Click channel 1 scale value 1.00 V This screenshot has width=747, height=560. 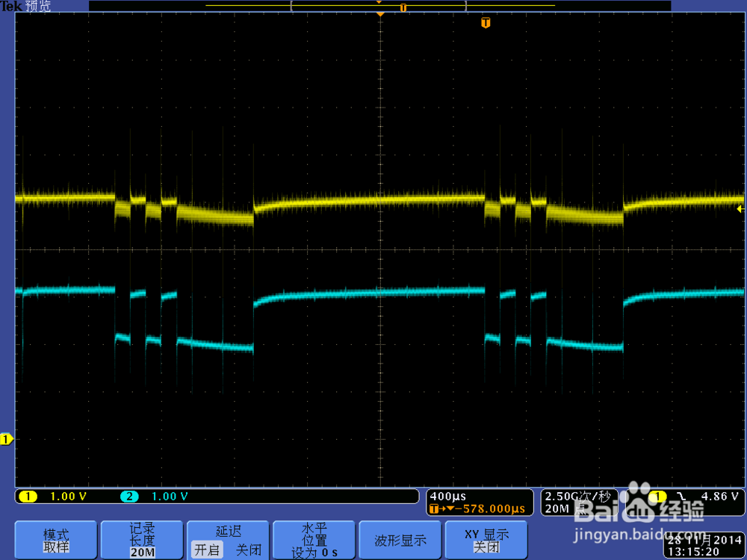pyautogui.click(x=68, y=497)
